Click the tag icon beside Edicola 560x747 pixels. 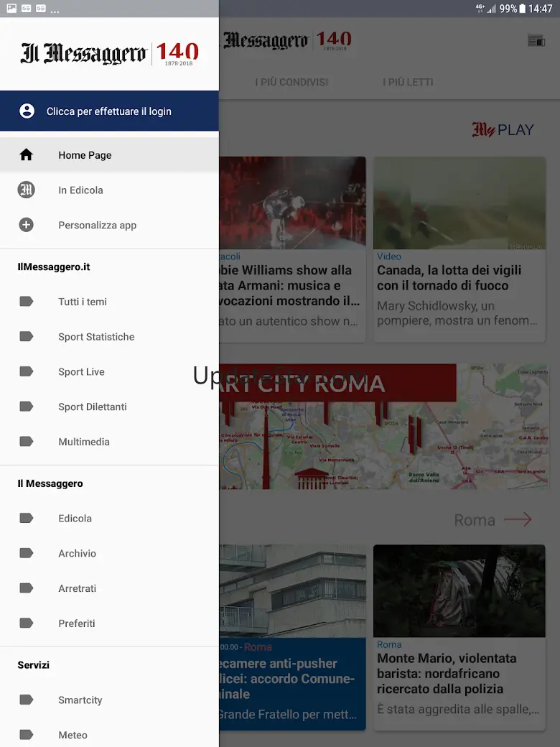(26, 518)
